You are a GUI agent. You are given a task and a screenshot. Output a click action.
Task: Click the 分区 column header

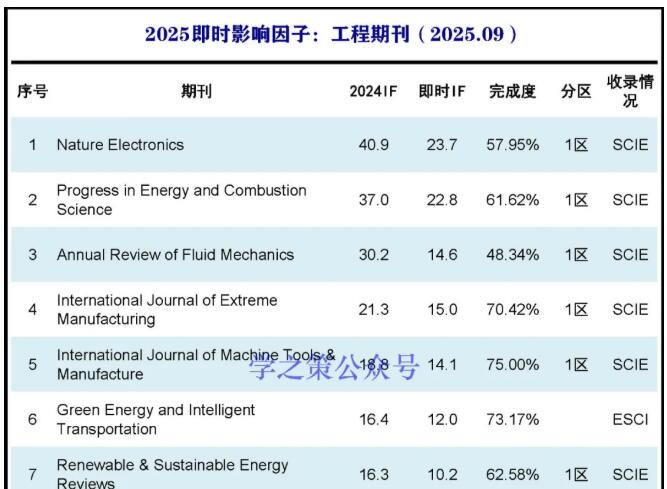click(x=575, y=92)
